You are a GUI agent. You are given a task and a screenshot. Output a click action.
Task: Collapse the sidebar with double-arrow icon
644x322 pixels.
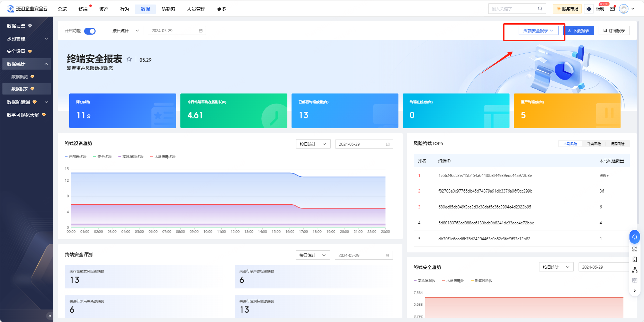coord(50,316)
